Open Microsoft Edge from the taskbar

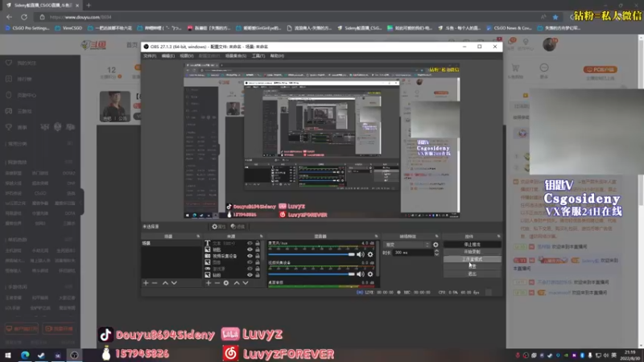pyautogui.click(x=25, y=355)
